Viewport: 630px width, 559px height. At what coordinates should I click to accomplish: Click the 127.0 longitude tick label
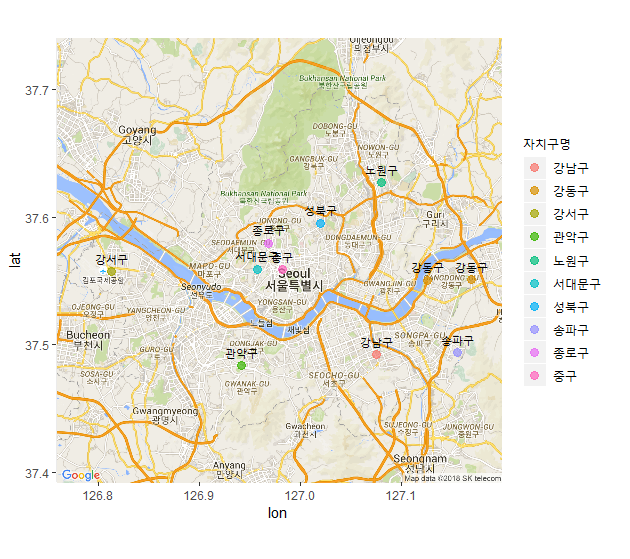(x=300, y=496)
